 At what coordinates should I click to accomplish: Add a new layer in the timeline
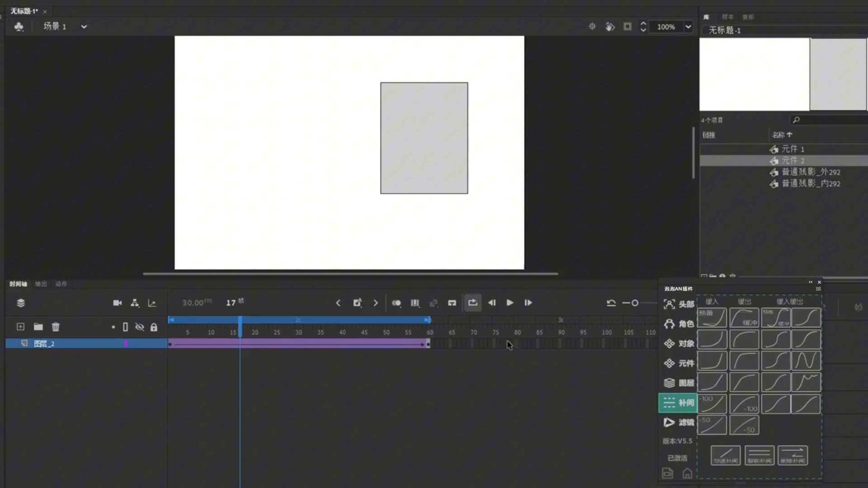tap(21, 327)
